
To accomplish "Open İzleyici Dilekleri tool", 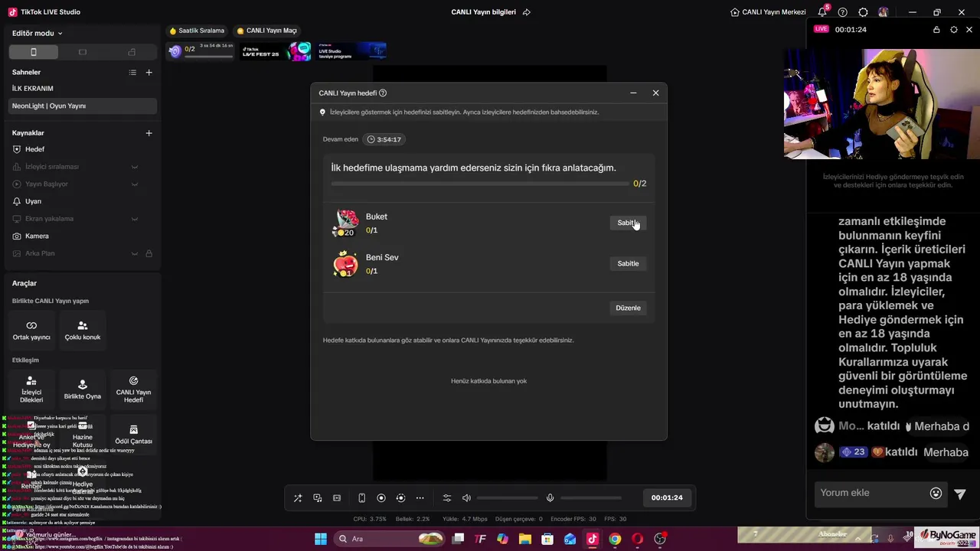I will pos(31,390).
